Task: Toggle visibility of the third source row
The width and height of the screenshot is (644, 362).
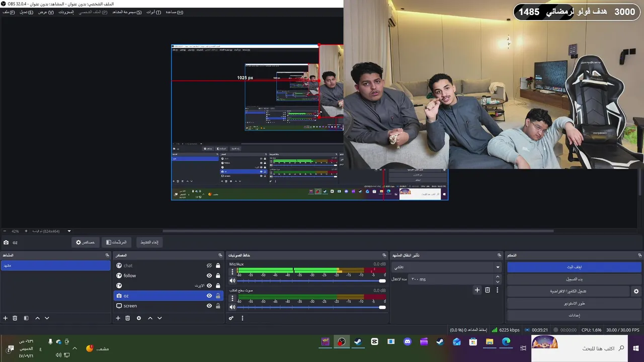Action: (209, 286)
